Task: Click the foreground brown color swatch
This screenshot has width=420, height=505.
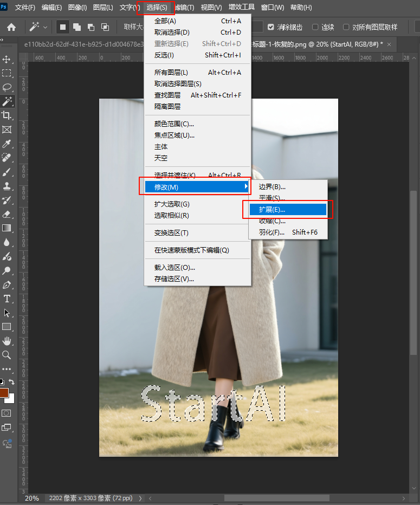Action: (x=4, y=393)
